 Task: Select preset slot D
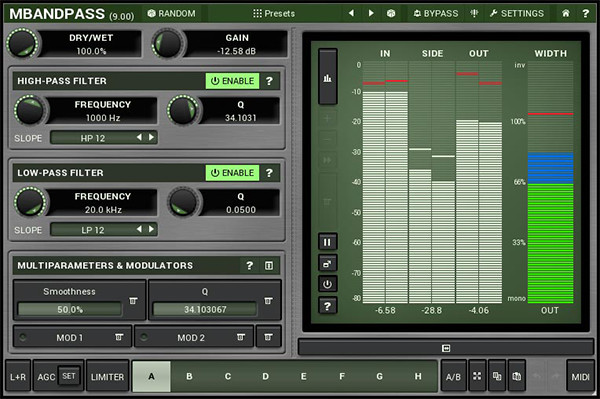point(266,376)
